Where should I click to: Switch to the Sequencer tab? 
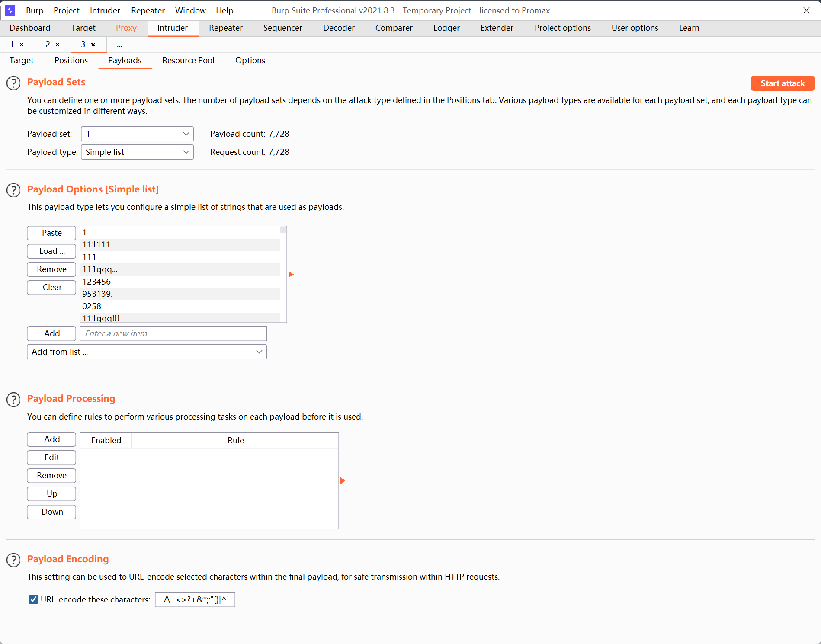(x=282, y=28)
